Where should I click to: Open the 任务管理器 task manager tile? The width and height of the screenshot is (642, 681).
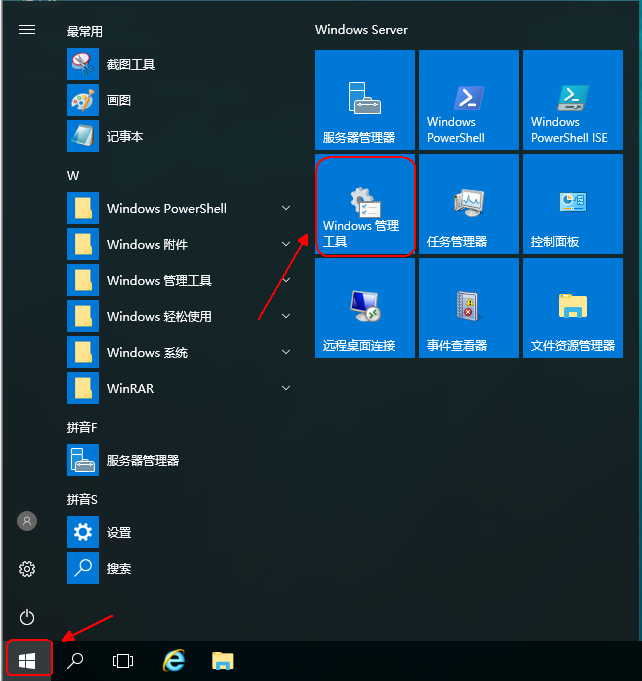pos(469,204)
